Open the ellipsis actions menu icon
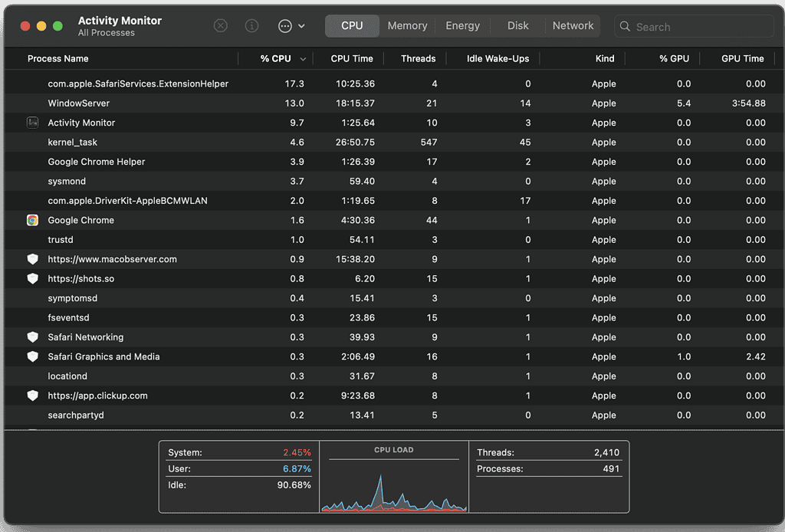 pyautogui.click(x=285, y=26)
